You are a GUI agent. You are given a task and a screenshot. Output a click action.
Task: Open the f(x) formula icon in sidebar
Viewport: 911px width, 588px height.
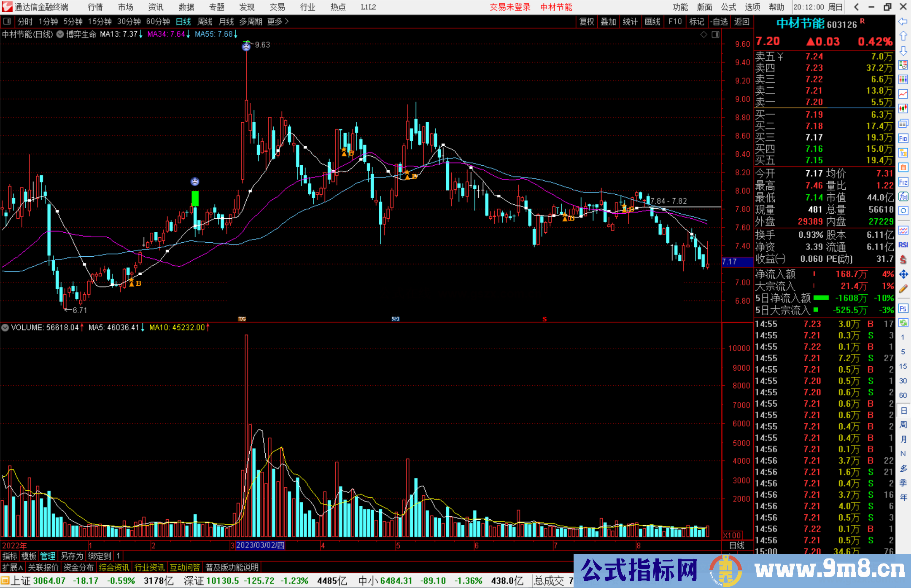click(x=903, y=196)
